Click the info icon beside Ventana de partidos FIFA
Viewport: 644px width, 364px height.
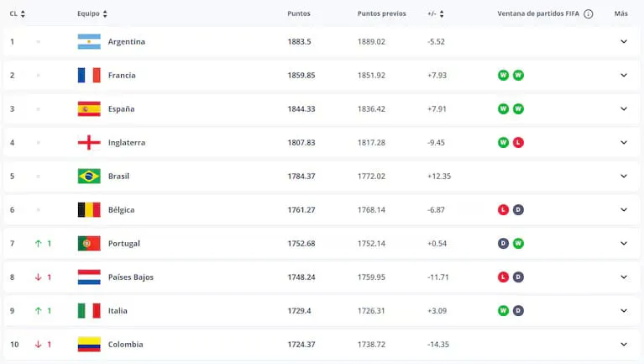588,14
